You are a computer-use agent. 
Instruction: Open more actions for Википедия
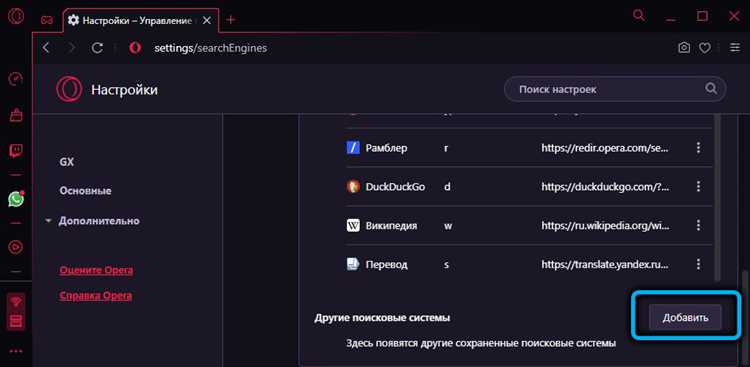pos(698,225)
